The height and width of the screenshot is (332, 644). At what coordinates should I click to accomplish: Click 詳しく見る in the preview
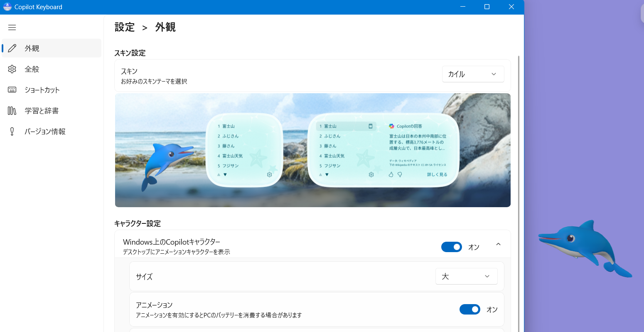(437, 175)
